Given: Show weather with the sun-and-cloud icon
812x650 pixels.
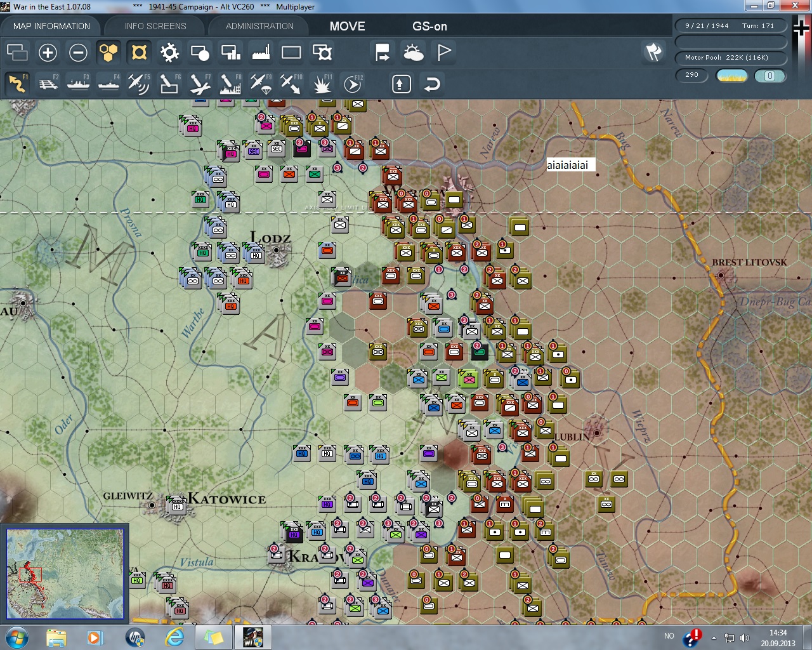Looking at the screenshot, I should (x=413, y=52).
